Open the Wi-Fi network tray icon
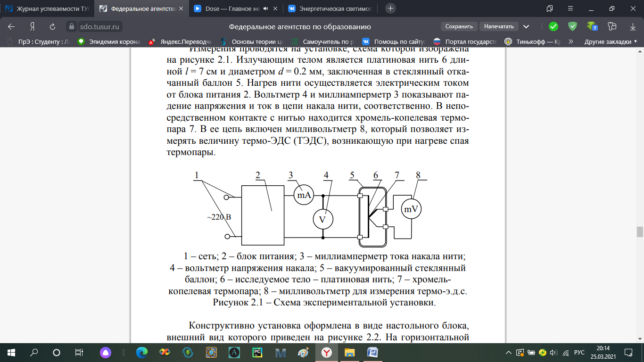 pyautogui.click(x=565, y=352)
